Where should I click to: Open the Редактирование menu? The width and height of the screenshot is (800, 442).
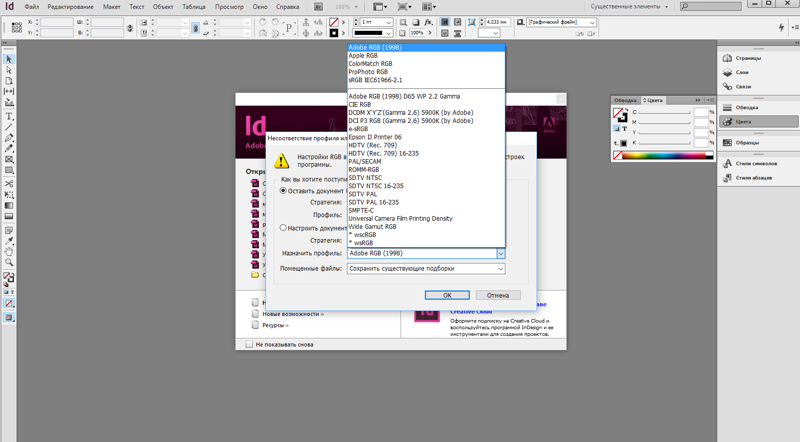coord(70,7)
